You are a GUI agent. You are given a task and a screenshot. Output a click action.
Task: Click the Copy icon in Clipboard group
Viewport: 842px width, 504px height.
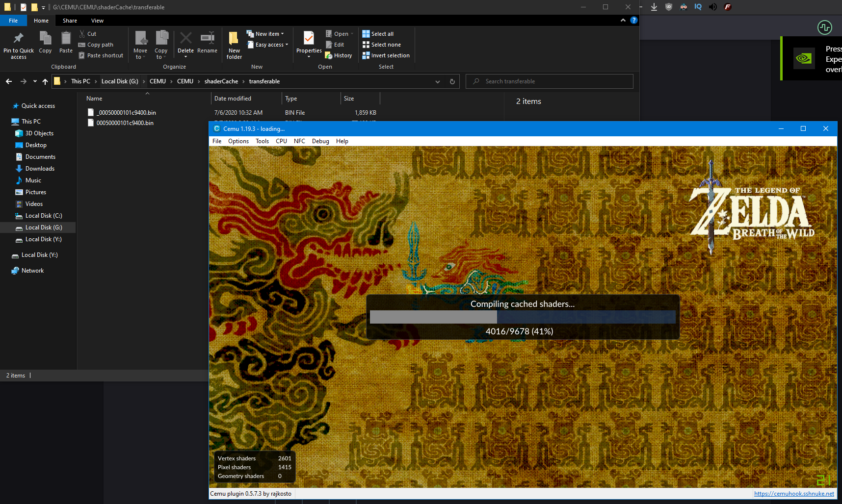(x=45, y=38)
